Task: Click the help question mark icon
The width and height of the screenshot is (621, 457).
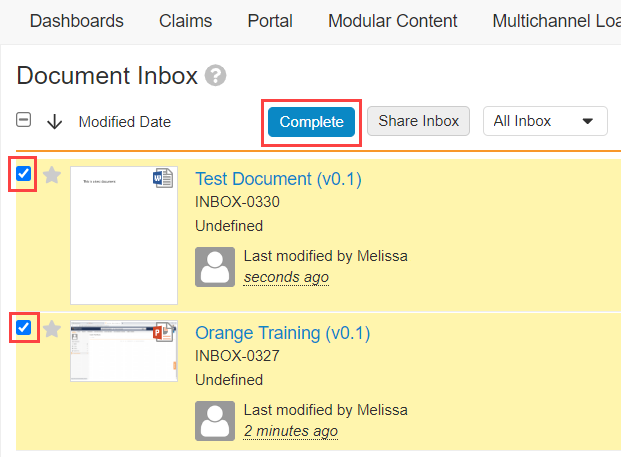Action: click(x=215, y=76)
